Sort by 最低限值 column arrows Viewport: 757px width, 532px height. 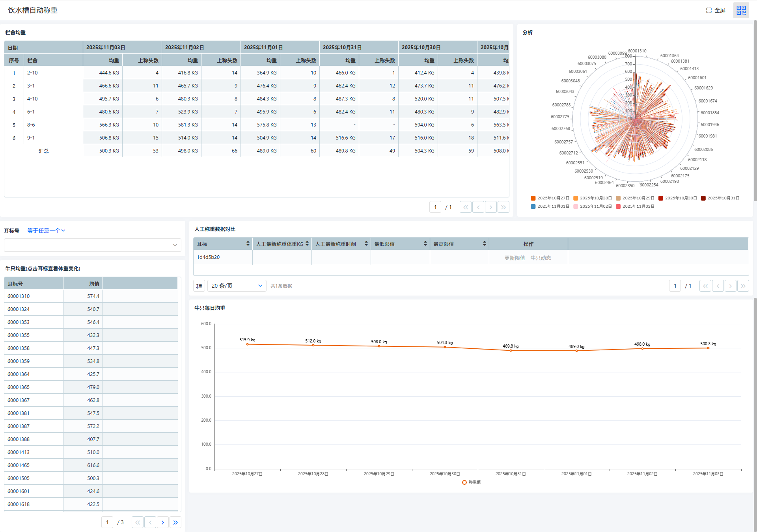(x=425, y=244)
